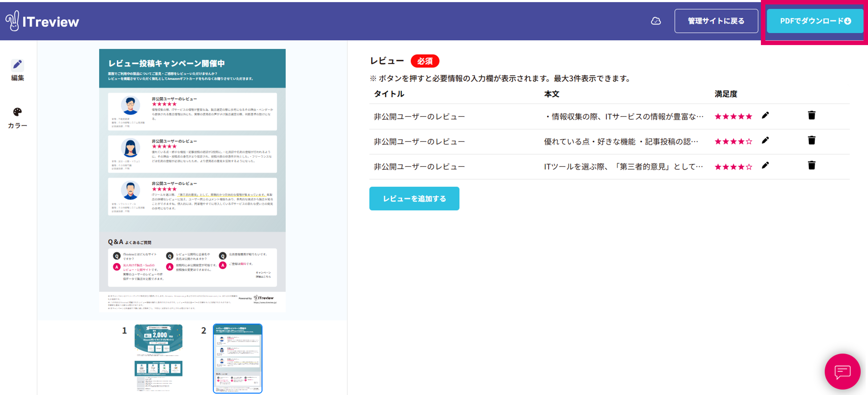Delete the second review with trash icon
Image resolution: width=868 pixels, height=395 pixels.
811,140
